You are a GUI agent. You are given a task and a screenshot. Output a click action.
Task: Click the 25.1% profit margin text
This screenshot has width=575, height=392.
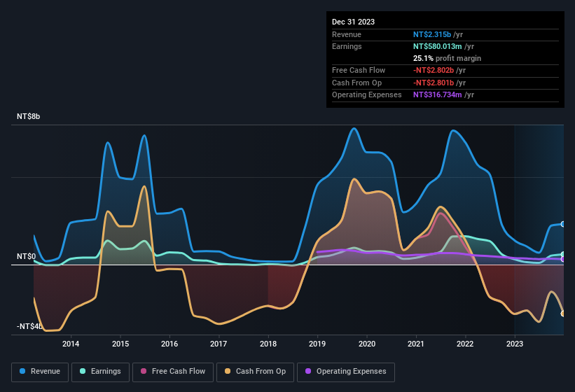pyautogui.click(x=447, y=58)
